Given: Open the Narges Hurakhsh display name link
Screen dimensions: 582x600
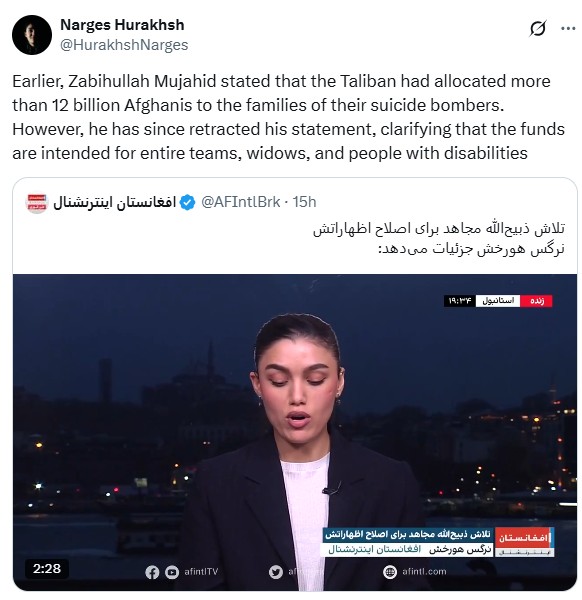Looking at the screenshot, I should point(122,25).
